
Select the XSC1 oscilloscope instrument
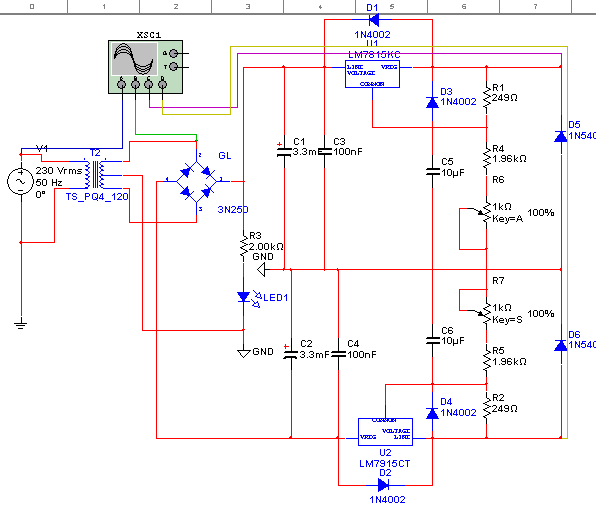pos(145,67)
